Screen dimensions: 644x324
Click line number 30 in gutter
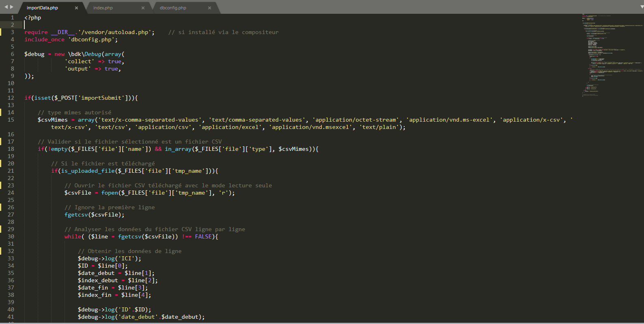(11, 236)
